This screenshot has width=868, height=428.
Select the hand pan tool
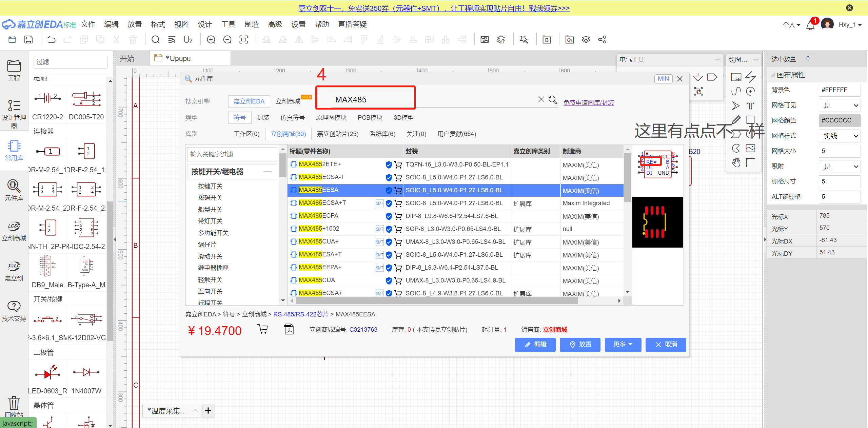736,162
